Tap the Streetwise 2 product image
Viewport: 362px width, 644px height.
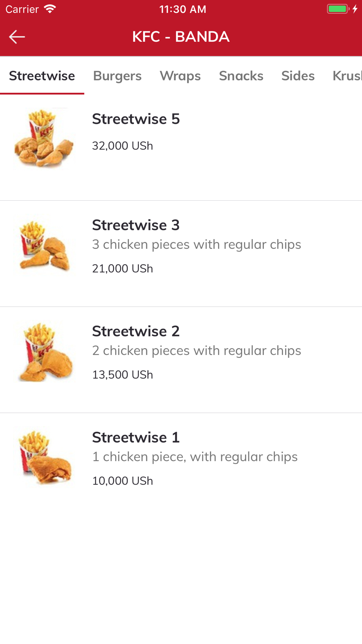(45, 351)
